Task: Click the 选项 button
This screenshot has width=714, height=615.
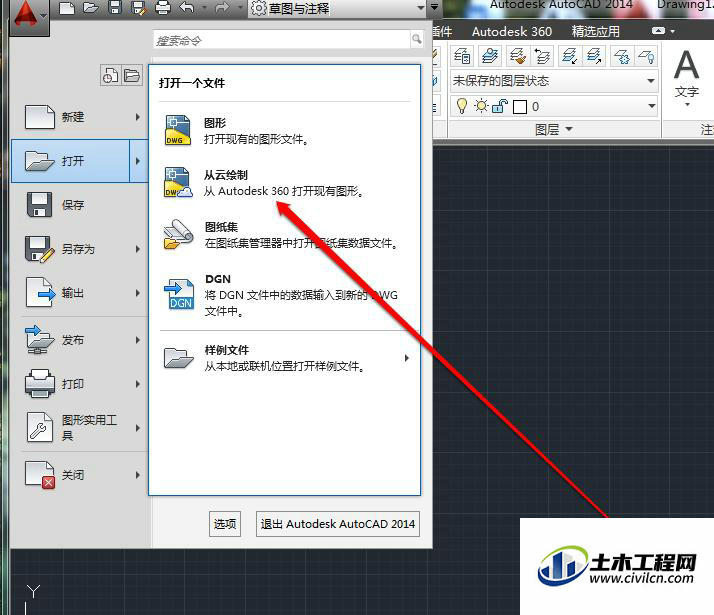Action: pos(225,524)
